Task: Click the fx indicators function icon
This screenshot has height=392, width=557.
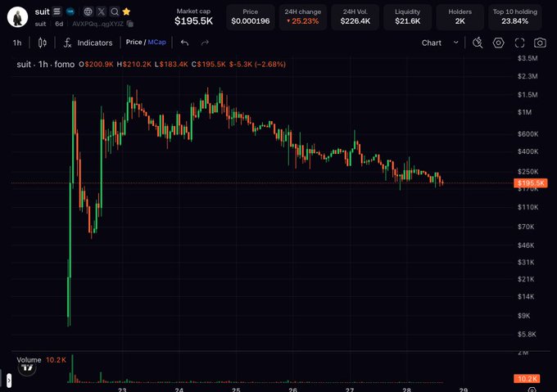Action: (67, 43)
